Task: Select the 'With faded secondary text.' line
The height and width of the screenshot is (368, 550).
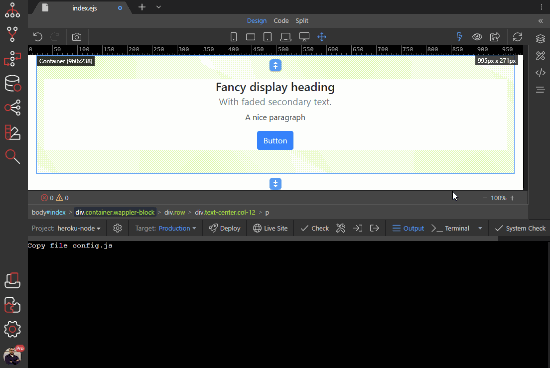Action: 275,102
